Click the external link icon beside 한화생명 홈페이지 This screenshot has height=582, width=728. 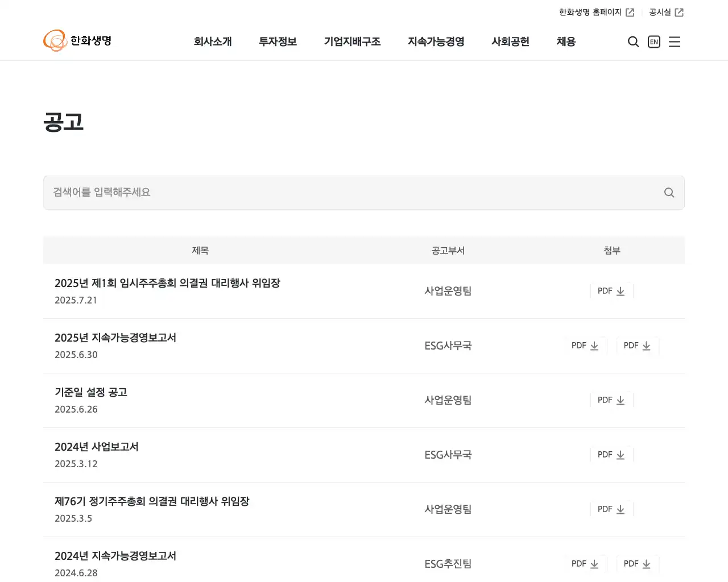tap(630, 12)
